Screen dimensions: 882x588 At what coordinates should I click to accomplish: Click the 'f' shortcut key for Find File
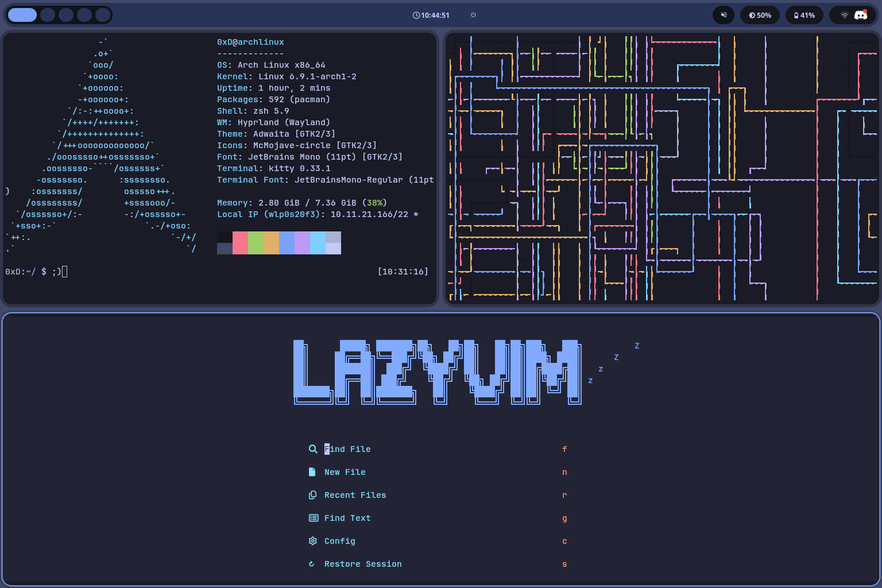tap(564, 449)
